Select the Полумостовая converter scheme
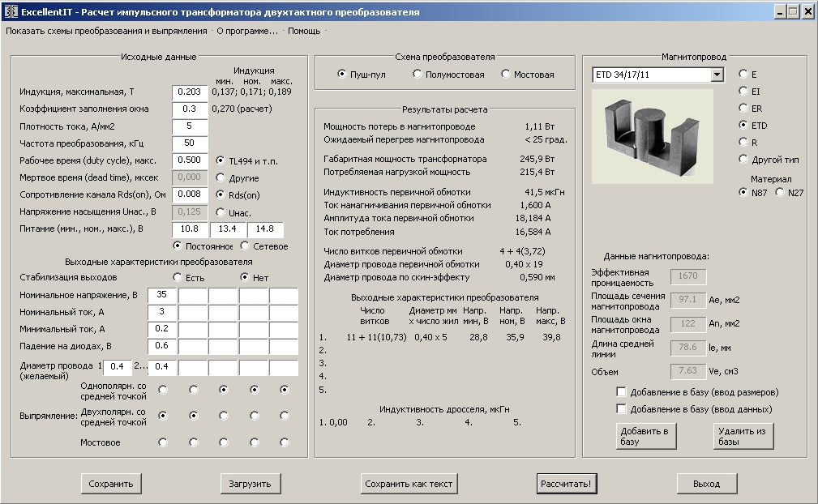The image size is (818, 504). tap(418, 75)
